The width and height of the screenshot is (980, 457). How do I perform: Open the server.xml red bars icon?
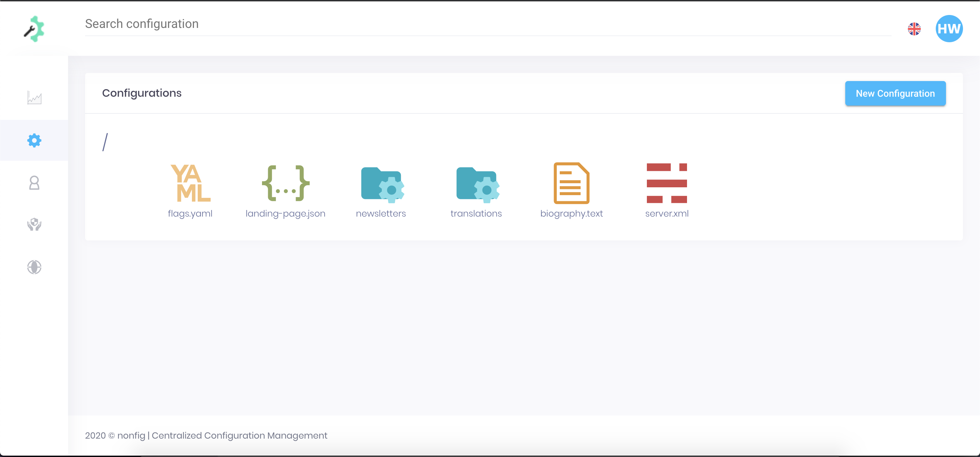[667, 183]
